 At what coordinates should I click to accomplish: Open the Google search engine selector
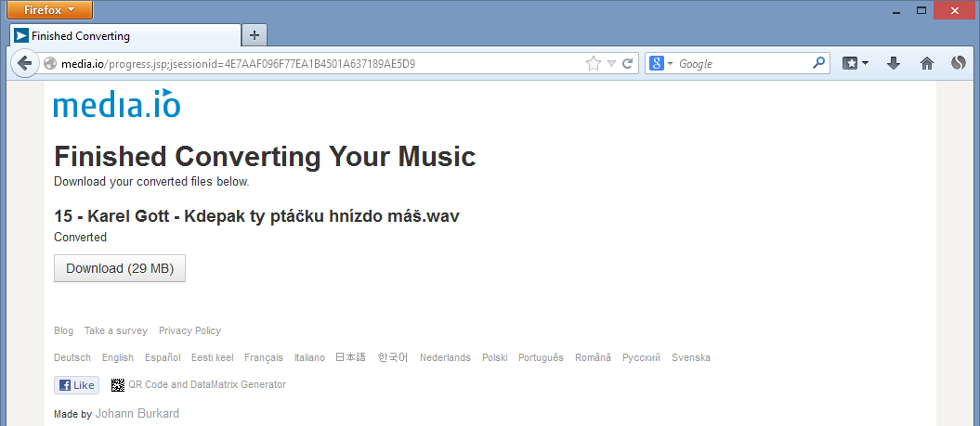660,64
